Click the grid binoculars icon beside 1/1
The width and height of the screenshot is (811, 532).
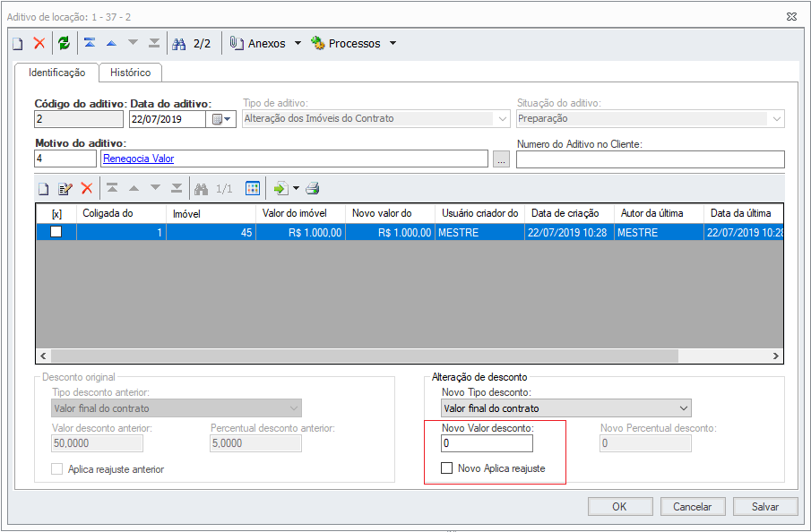[202, 189]
